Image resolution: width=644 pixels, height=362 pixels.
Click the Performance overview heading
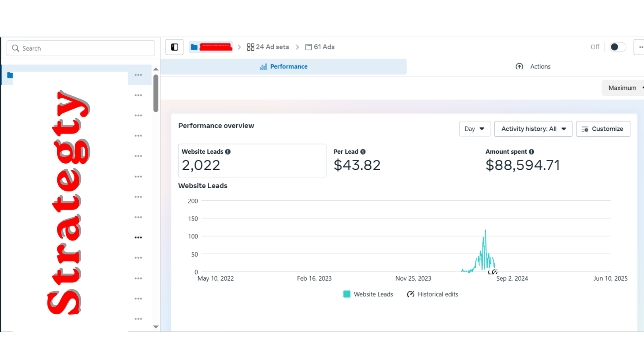pos(216,126)
